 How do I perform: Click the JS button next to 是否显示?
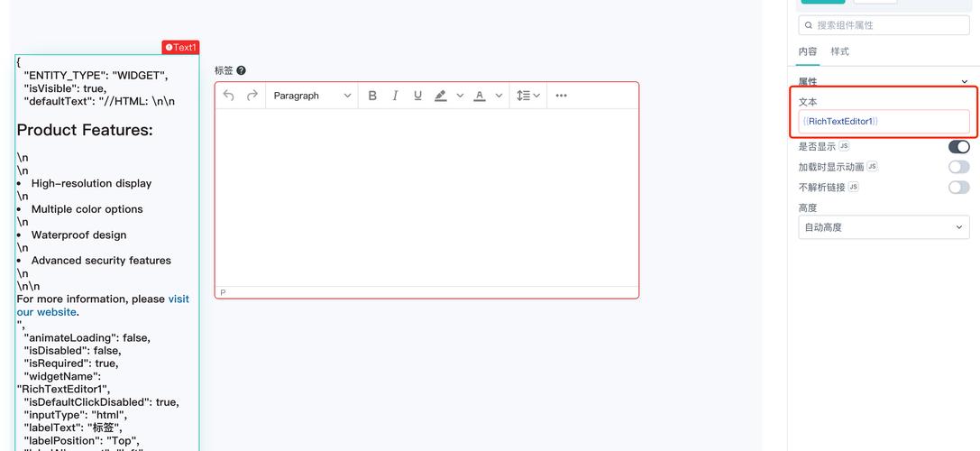pyautogui.click(x=844, y=146)
